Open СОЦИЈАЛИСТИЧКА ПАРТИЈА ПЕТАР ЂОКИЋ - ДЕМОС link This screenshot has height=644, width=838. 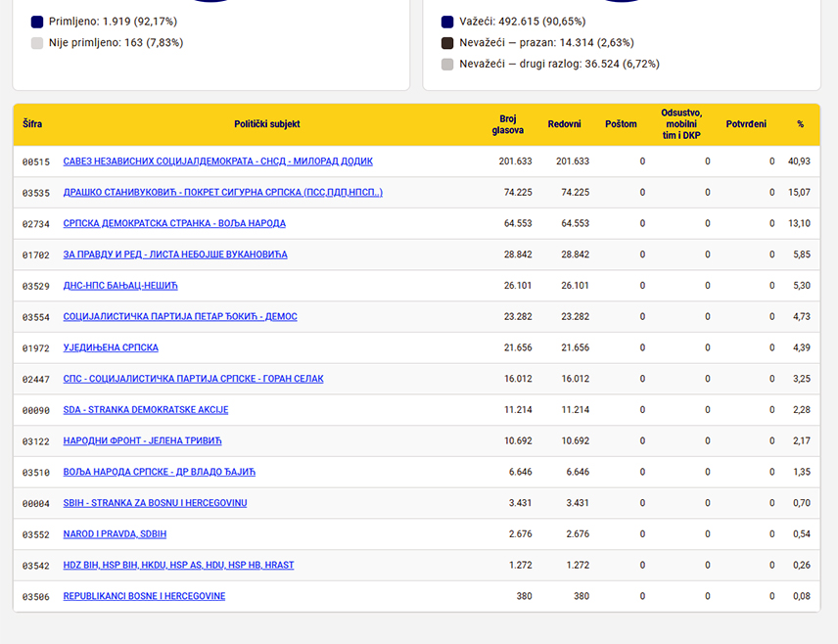180,316
